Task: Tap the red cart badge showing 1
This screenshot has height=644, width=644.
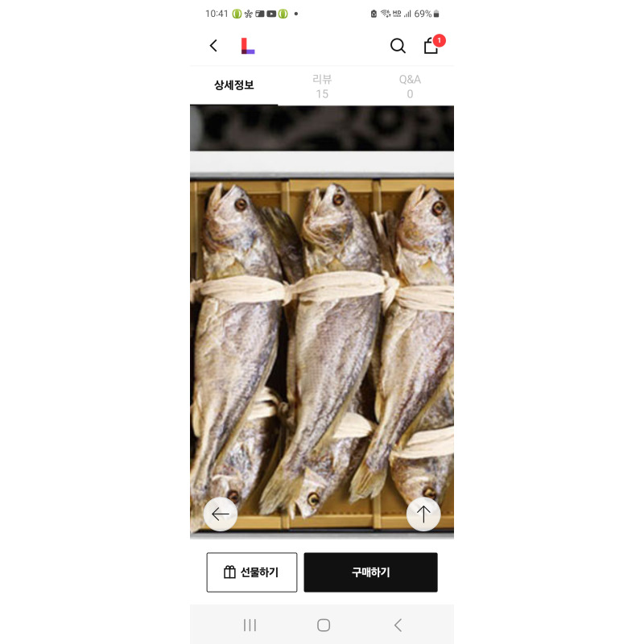Action: click(439, 40)
